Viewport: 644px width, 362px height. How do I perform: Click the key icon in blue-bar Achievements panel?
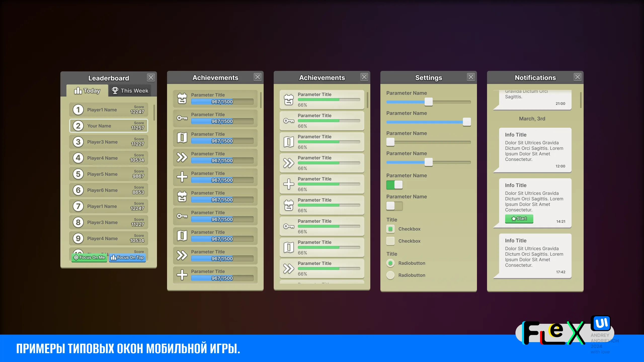click(182, 118)
